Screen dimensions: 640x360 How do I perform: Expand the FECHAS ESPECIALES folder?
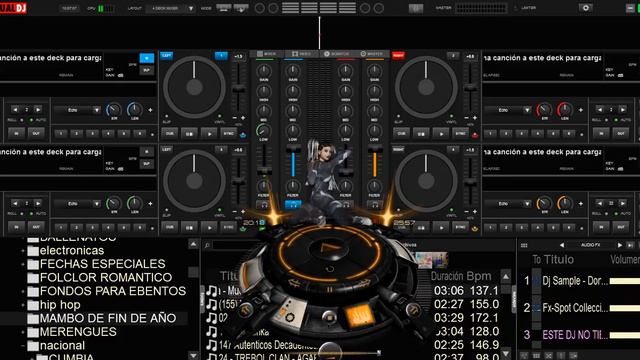(x=23, y=264)
